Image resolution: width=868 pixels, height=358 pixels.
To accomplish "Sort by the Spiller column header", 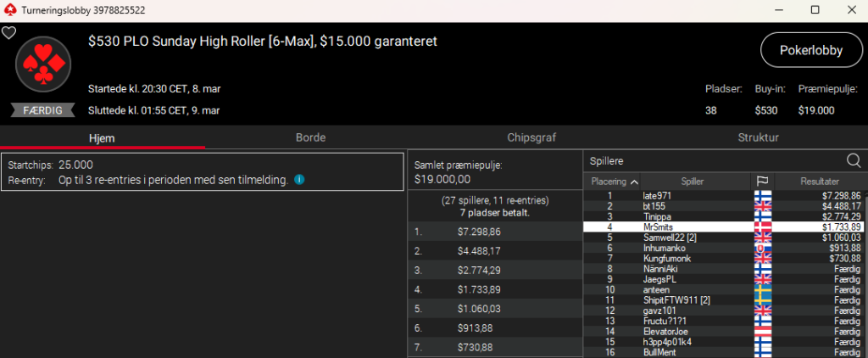I will 692,182.
